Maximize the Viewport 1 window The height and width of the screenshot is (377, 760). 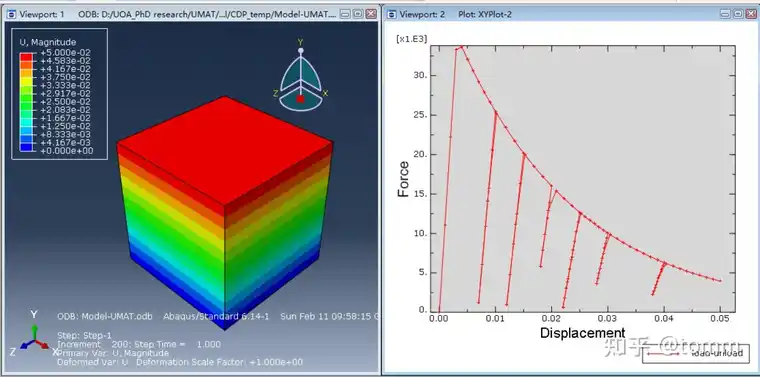click(x=358, y=14)
